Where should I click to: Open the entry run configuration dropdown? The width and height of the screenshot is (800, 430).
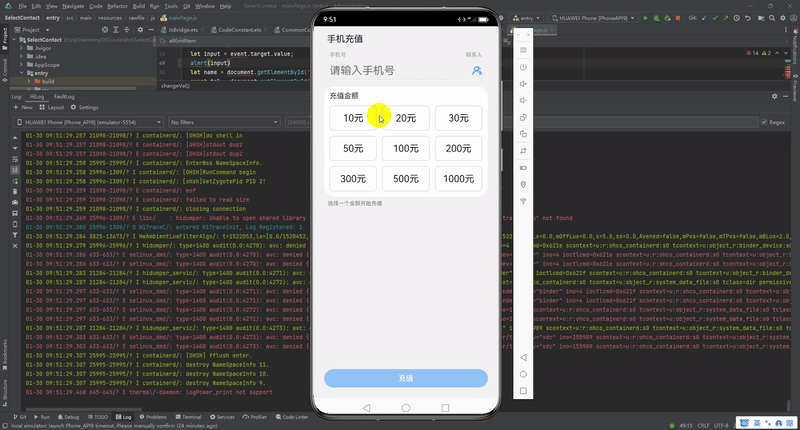[x=527, y=18]
